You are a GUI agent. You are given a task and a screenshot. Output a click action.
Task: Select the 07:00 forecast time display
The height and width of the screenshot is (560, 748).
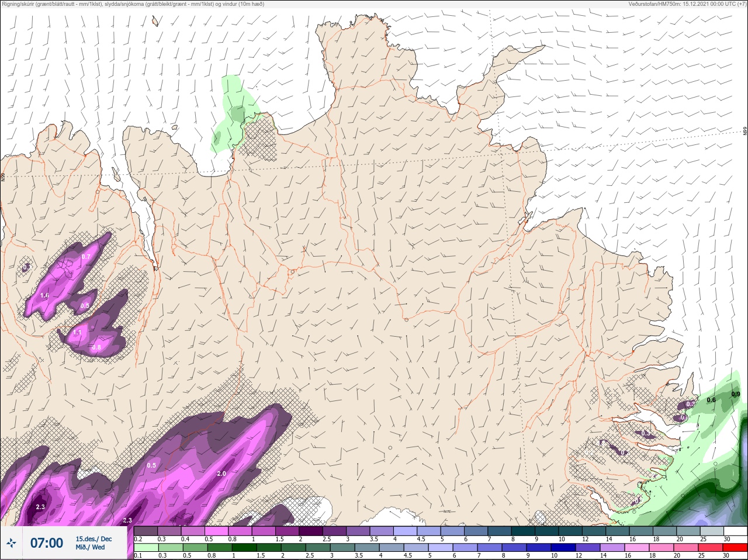(x=47, y=543)
